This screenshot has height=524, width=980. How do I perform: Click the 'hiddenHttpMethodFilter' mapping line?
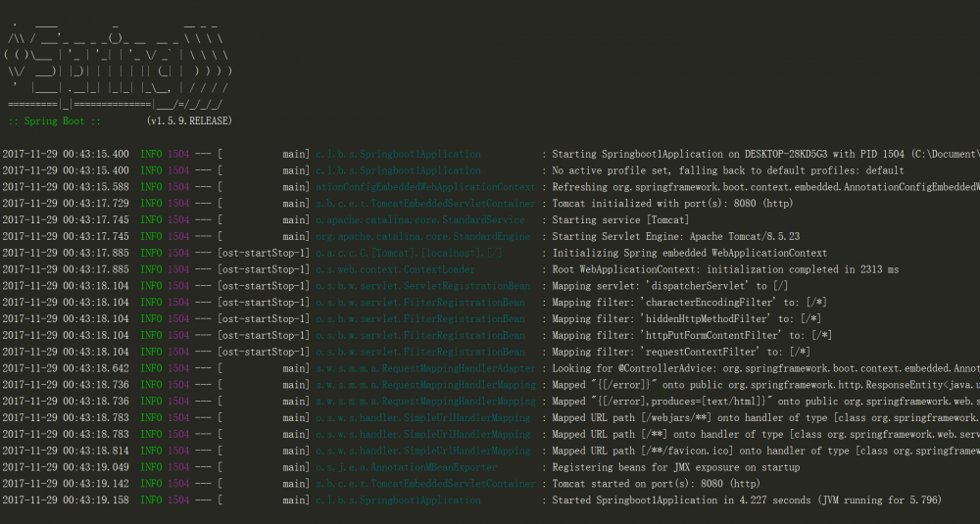point(687,319)
